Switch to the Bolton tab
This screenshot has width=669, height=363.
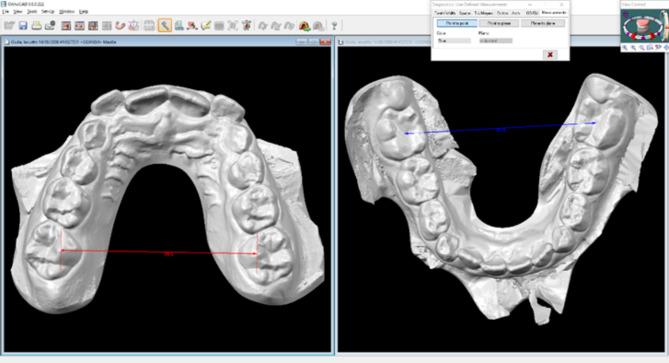tap(503, 13)
